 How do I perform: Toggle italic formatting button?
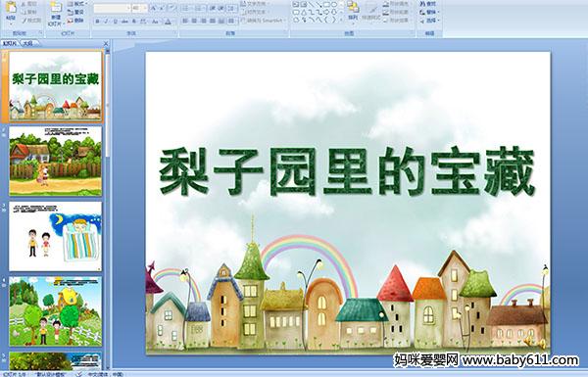point(107,22)
